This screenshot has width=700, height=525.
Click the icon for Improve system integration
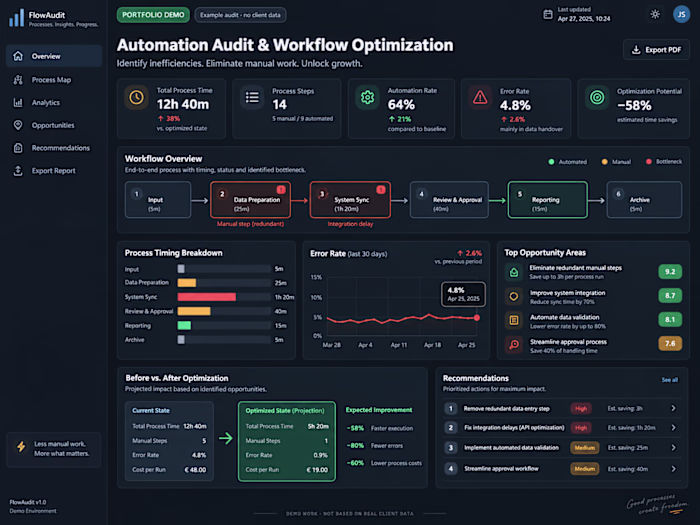[x=514, y=296]
